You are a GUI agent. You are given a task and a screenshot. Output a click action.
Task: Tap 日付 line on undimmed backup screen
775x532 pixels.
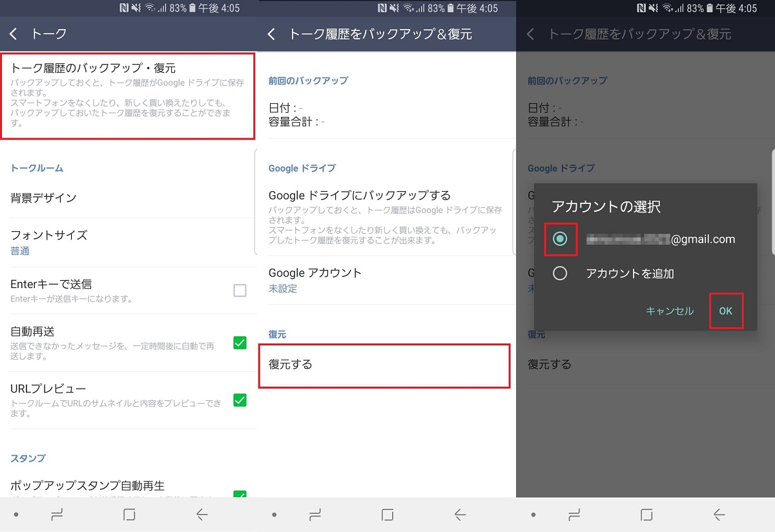(286, 108)
